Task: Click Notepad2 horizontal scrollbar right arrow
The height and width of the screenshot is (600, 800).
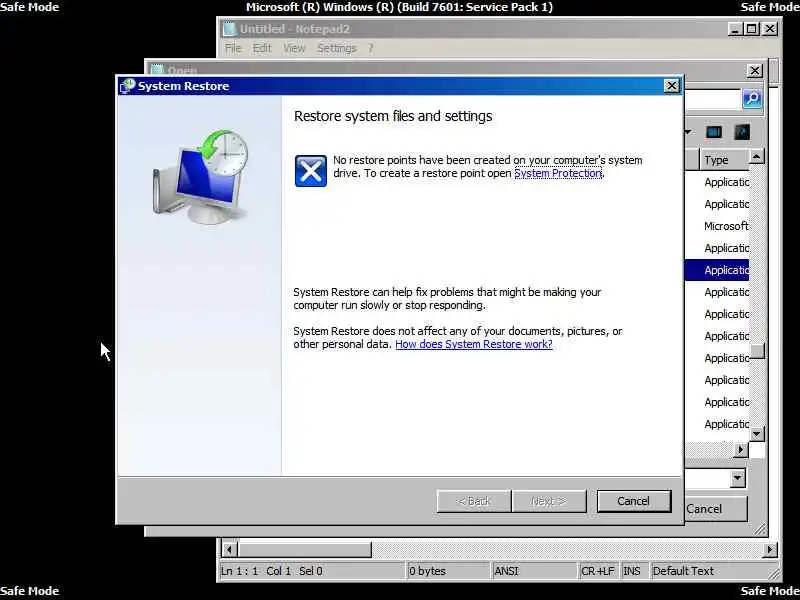Action: click(769, 549)
